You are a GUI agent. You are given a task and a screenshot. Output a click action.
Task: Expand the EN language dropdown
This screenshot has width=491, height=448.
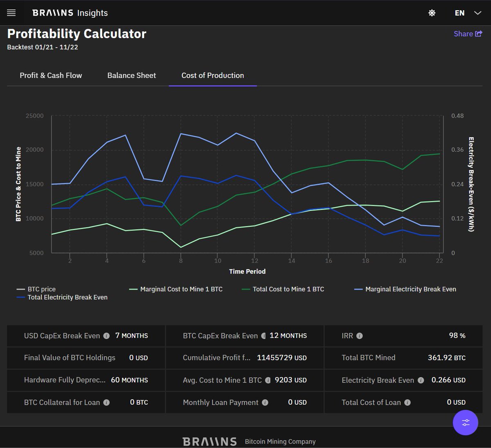pos(468,13)
